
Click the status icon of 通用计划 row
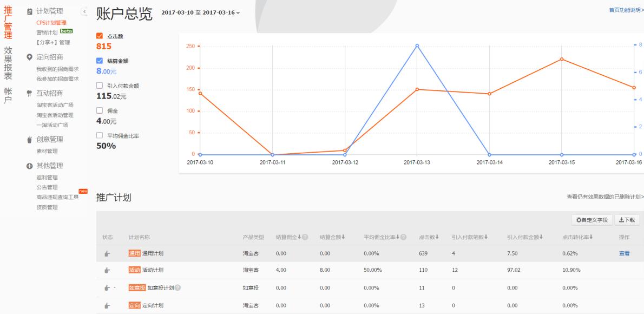(107, 253)
